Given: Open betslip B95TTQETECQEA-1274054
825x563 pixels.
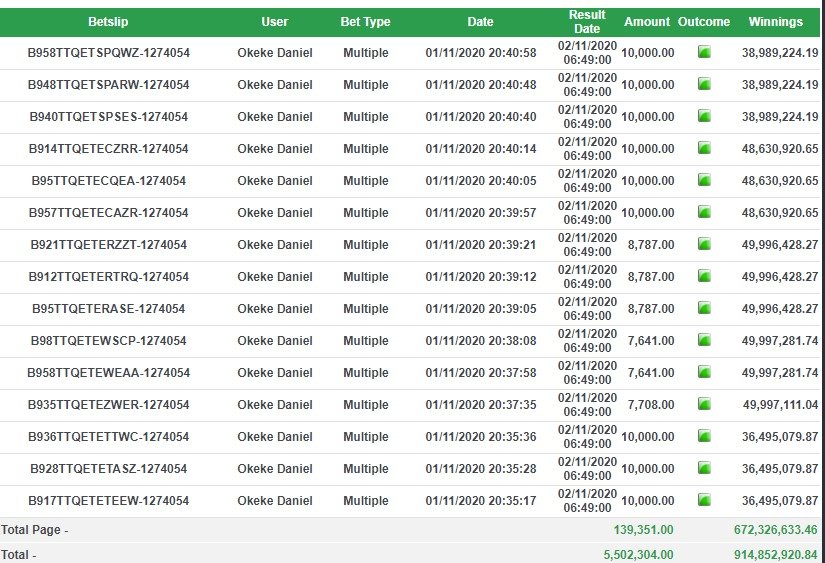Looking at the screenshot, I should [108, 181].
